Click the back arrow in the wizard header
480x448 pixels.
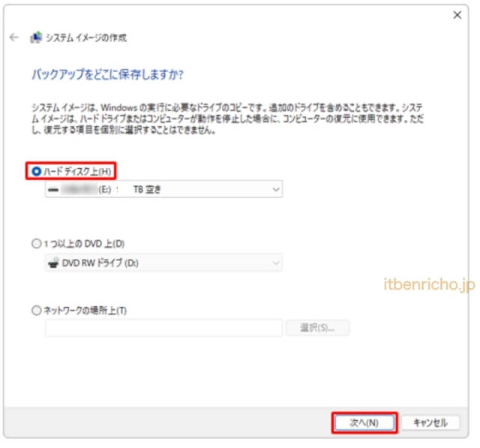coord(14,38)
